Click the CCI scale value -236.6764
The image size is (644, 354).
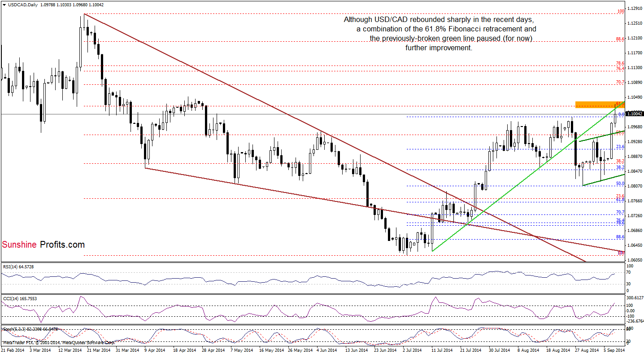[x=634, y=320]
